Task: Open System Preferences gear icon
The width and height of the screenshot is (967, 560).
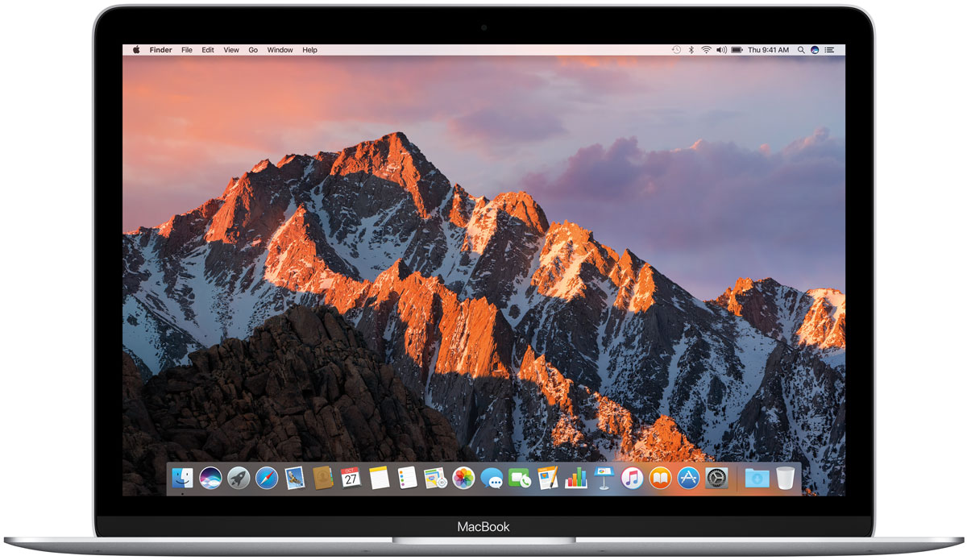Action: 716,478
